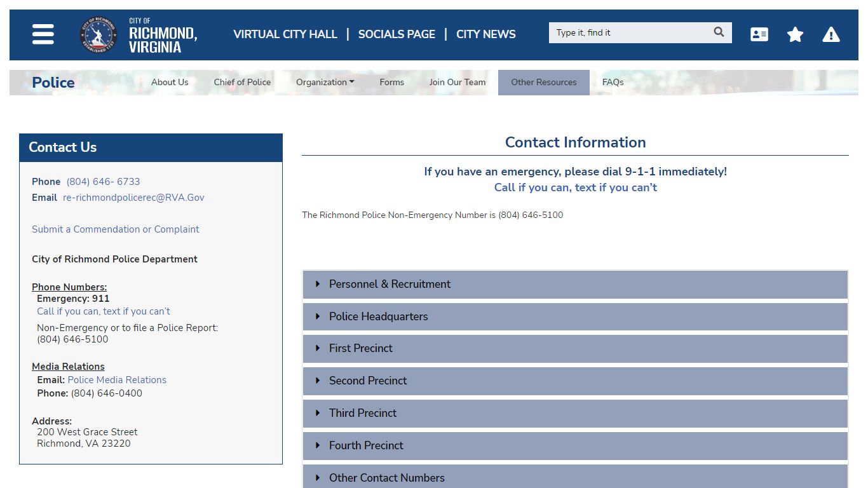Go to the Socials Page
The height and width of the screenshot is (488, 868).
pyautogui.click(x=397, y=34)
